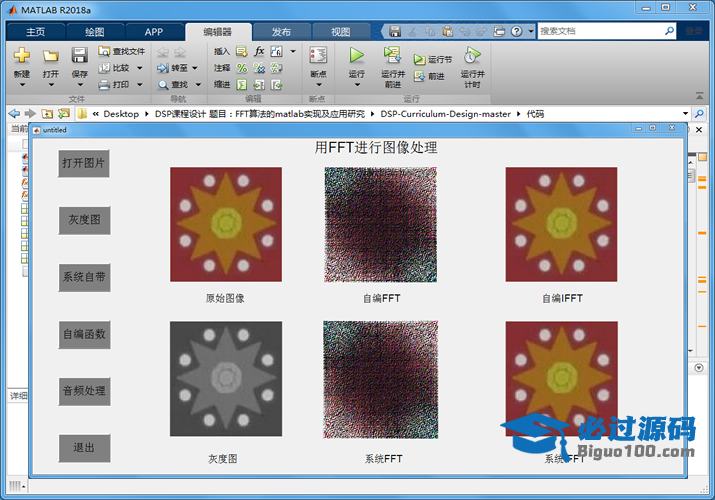Open the 保存 dropdown arrow

pos(80,85)
